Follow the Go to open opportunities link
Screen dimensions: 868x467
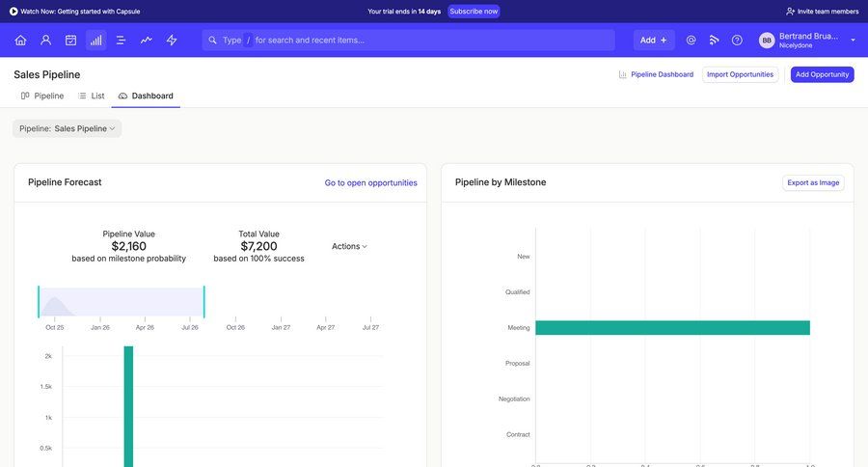click(x=370, y=182)
